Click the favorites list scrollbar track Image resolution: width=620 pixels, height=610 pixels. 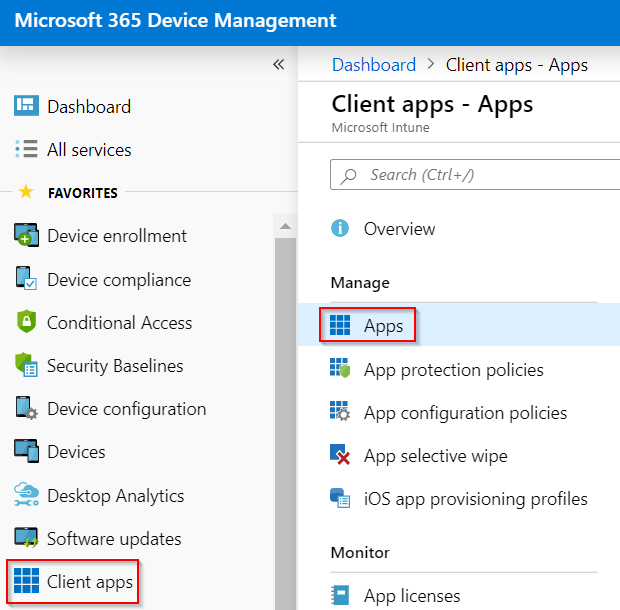[285, 423]
